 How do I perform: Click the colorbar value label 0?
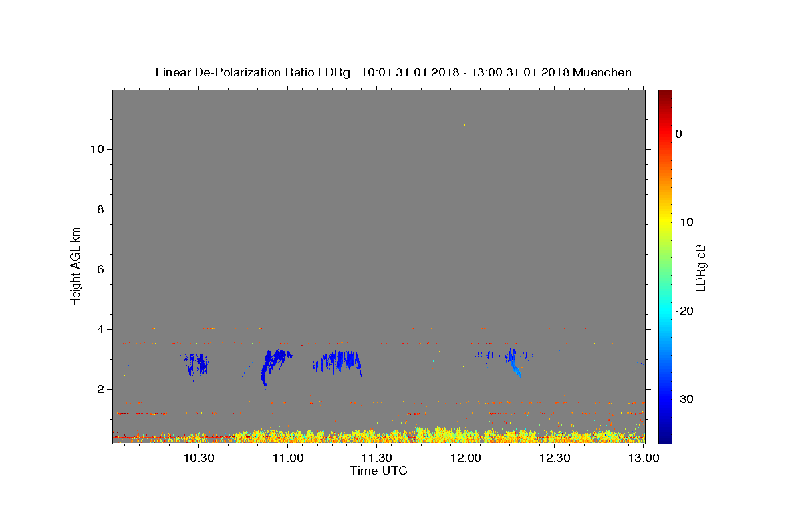click(679, 134)
